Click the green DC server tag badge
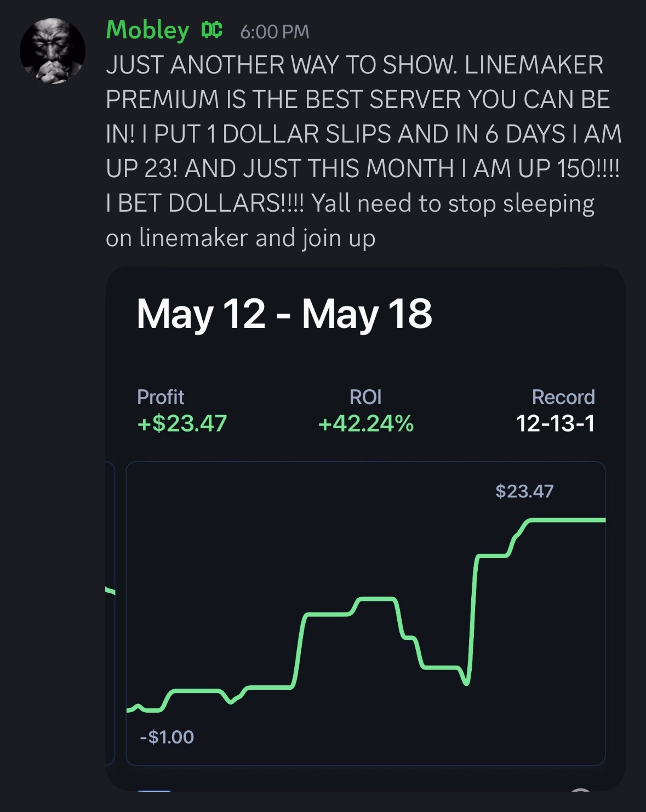Viewport: 646px width, 812px height. click(x=211, y=30)
